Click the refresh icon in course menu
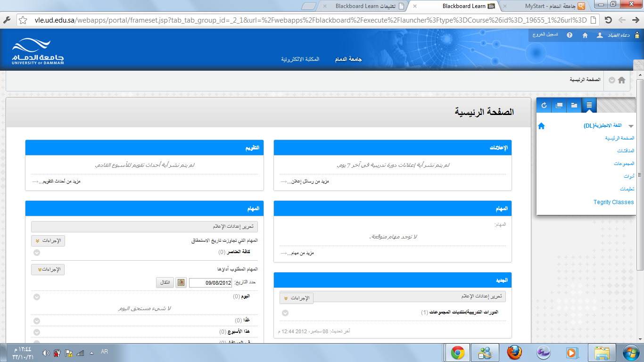Viewport: 644px width, 362px height. pyautogui.click(x=544, y=105)
